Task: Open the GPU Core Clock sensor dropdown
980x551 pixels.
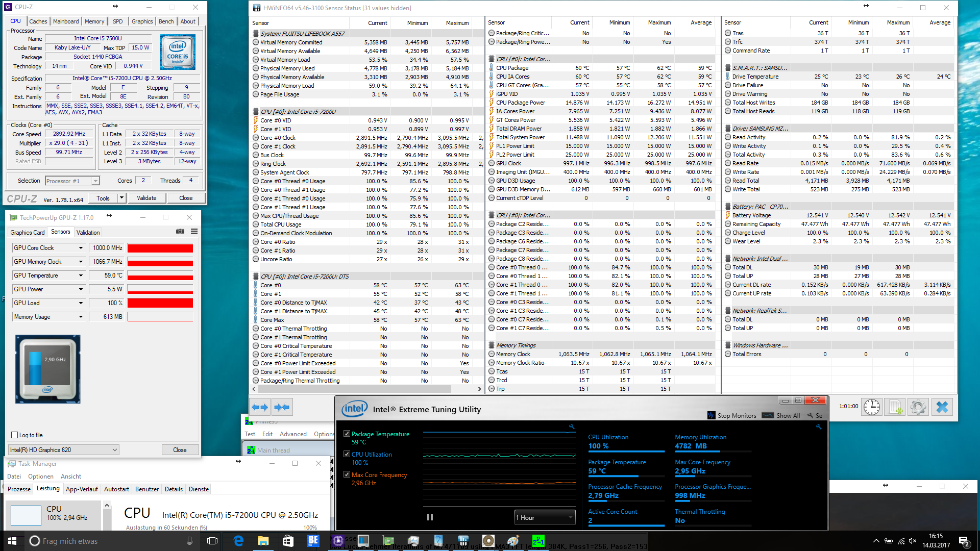Action: click(81, 248)
